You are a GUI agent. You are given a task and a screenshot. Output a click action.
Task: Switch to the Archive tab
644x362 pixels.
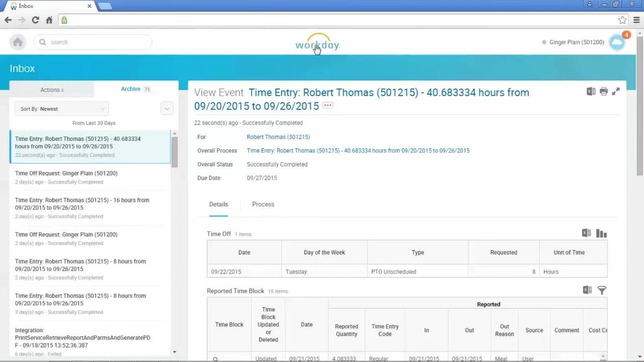(136, 89)
